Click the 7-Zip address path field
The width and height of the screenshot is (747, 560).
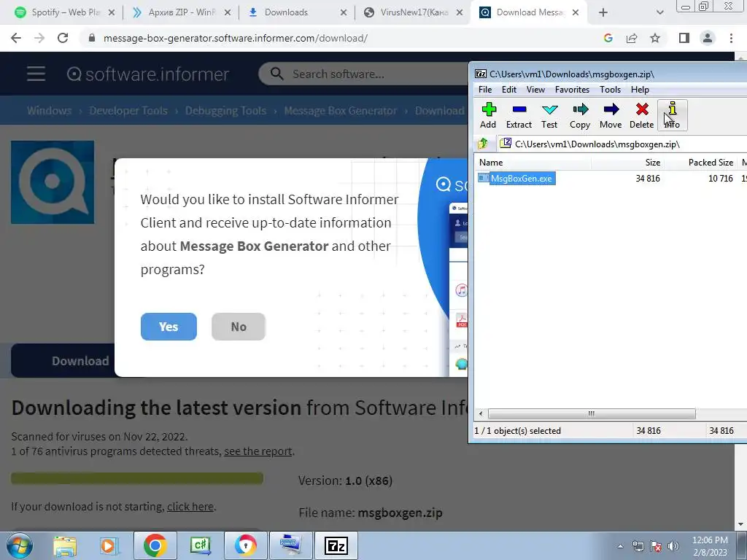(x=622, y=144)
